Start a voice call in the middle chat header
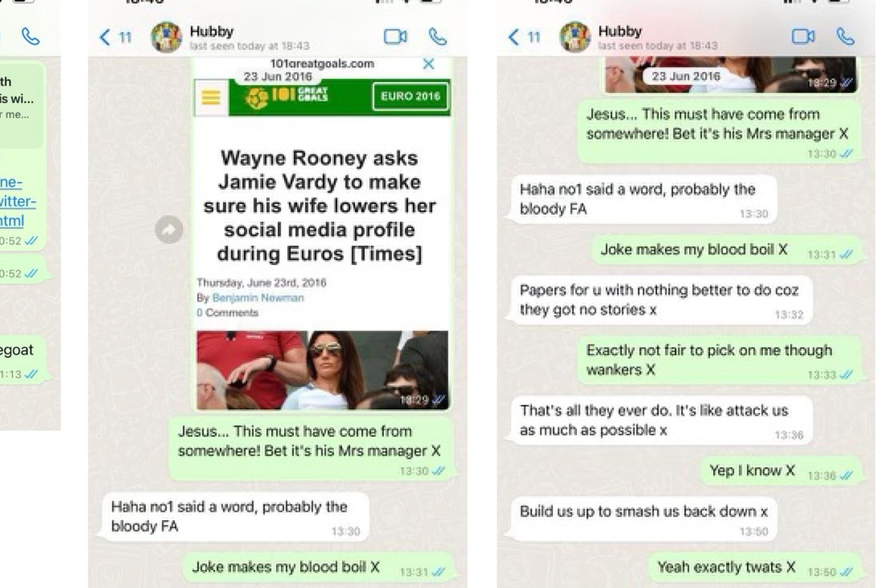The image size is (882, 588). [x=438, y=36]
